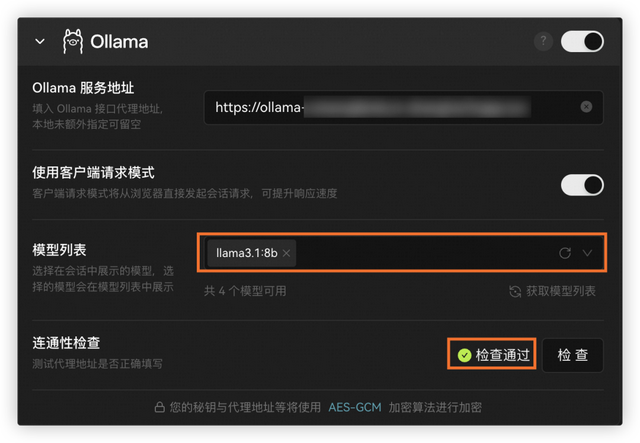Click the Ollama llama logo icon

(x=73, y=41)
